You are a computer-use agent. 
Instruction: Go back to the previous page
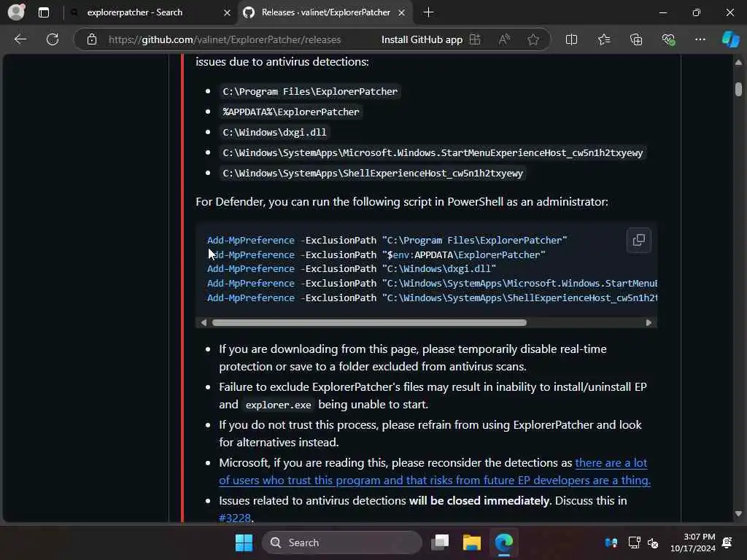tap(20, 39)
